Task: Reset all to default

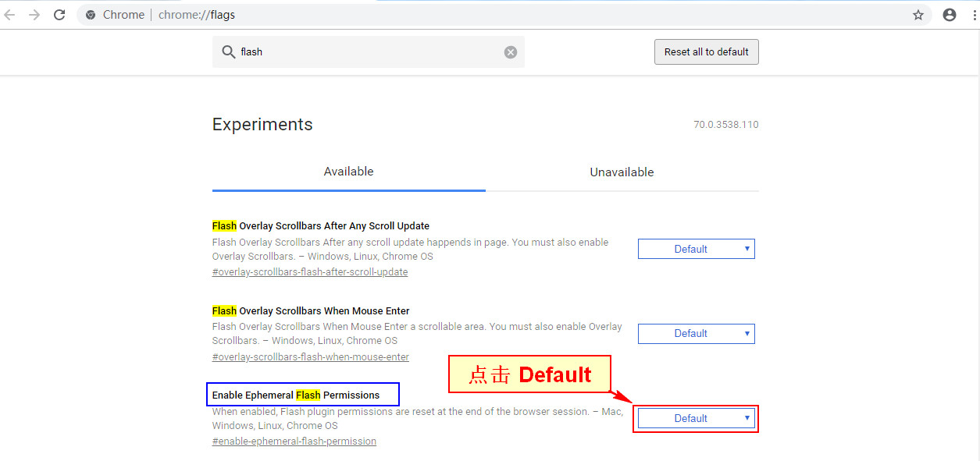Action: tap(707, 52)
